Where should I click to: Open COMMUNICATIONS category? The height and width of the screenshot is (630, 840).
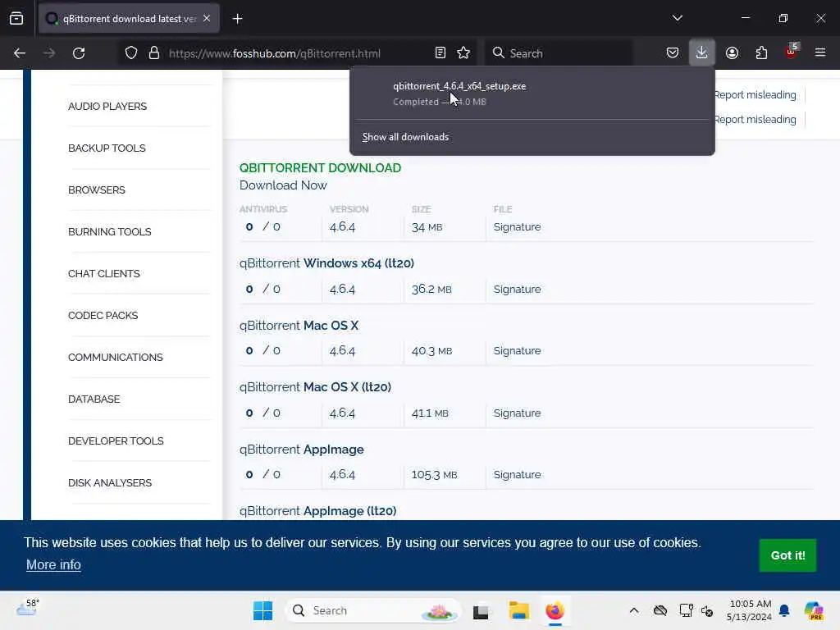115,357
